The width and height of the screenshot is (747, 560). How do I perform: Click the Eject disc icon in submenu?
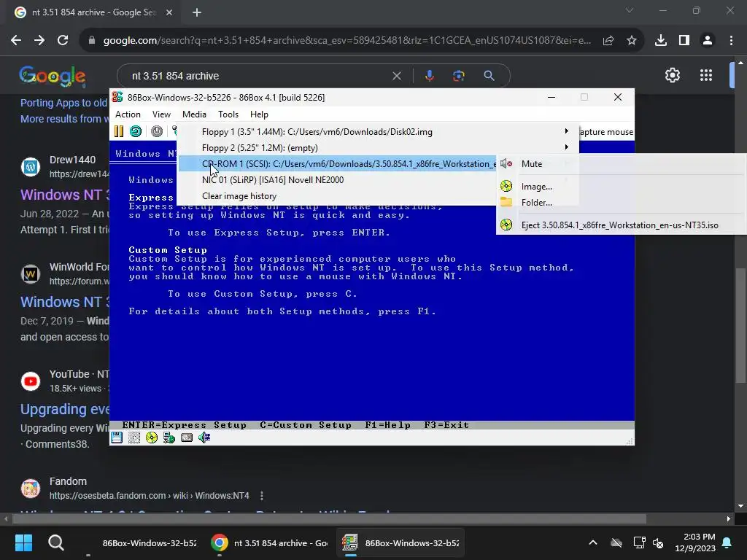tap(506, 225)
